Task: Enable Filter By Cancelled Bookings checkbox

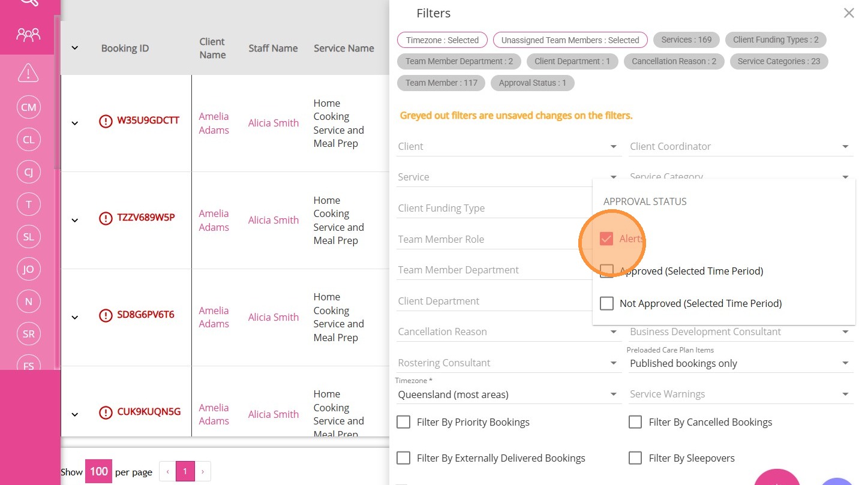Action: [x=635, y=422]
